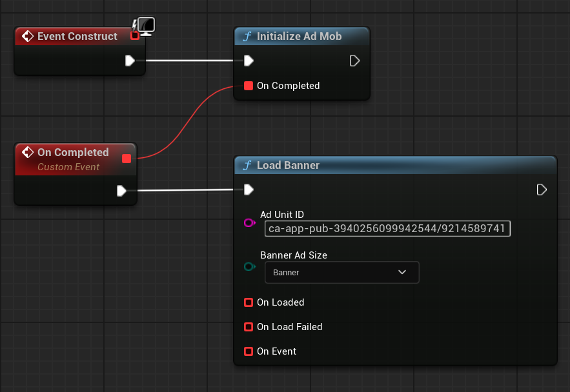This screenshot has width=570, height=392.
Task: Click the Event Construct execution output pin
Action: pos(130,61)
